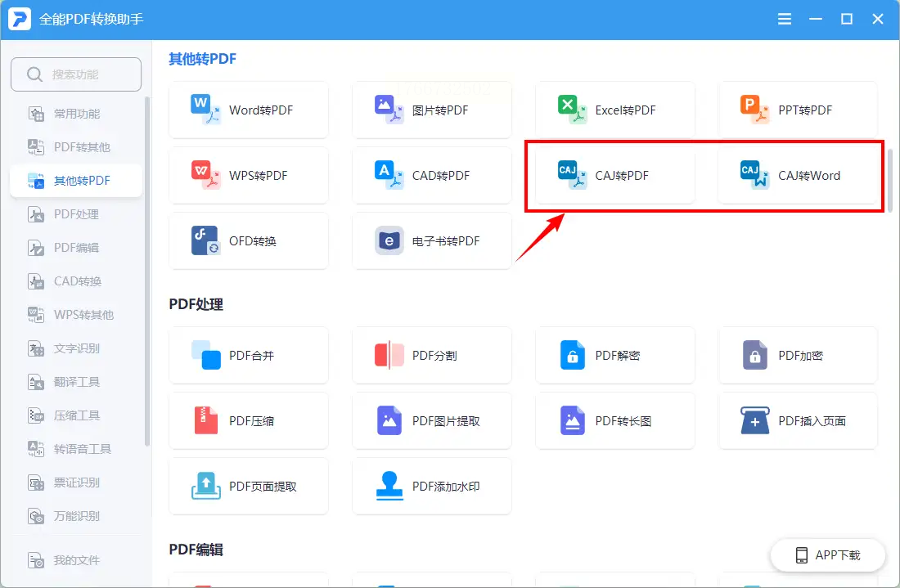Choose the PDF加密 encrypt tool

tap(798, 355)
